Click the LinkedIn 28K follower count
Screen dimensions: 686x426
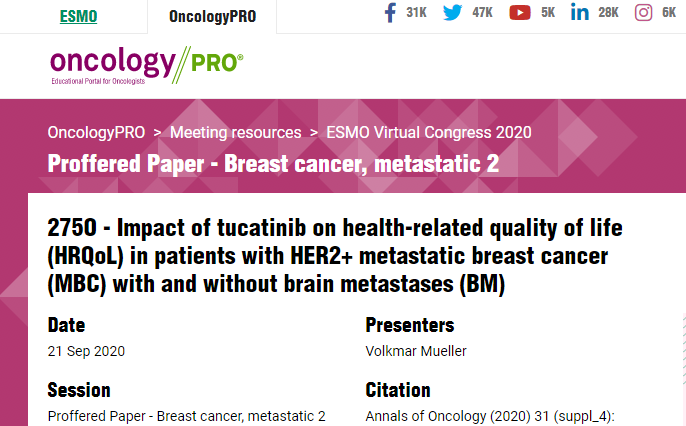[609, 13]
